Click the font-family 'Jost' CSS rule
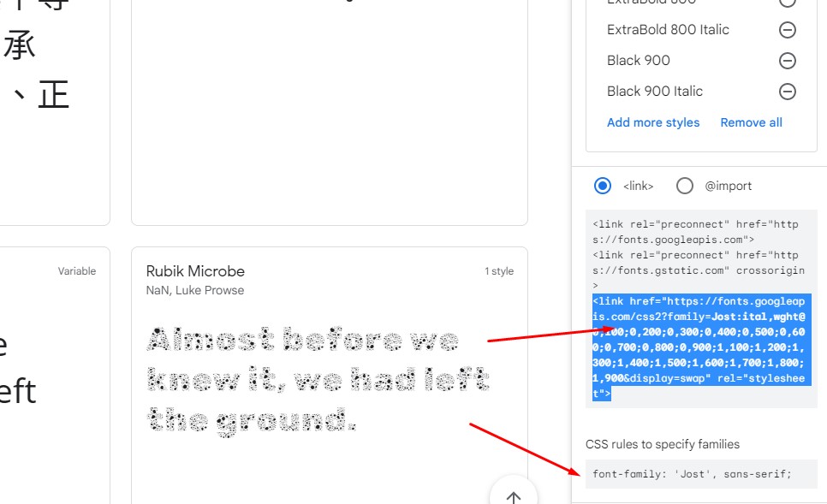 click(692, 474)
